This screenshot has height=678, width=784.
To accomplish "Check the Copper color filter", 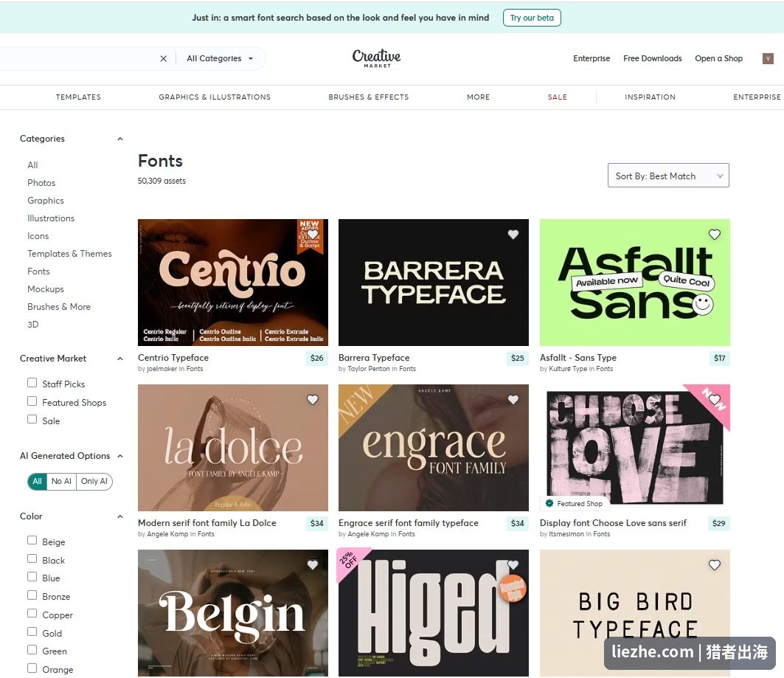I will click(x=32, y=613).
